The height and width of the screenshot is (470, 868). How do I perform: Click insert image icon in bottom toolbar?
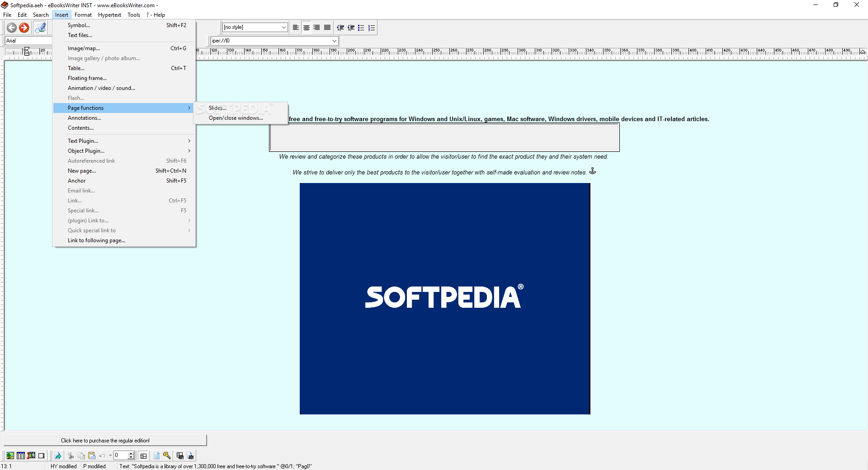[x=10, y=456]
